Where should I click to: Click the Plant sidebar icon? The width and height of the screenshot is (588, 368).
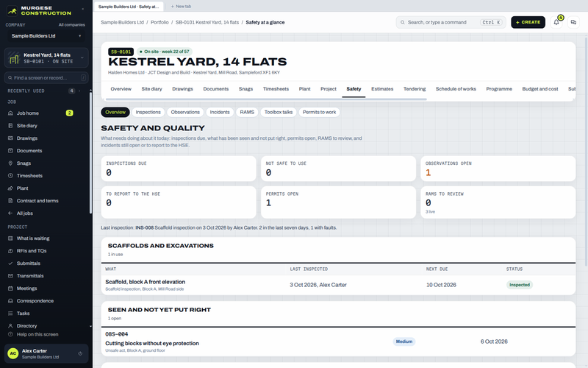pyautogui.click(x=10, y=188)
